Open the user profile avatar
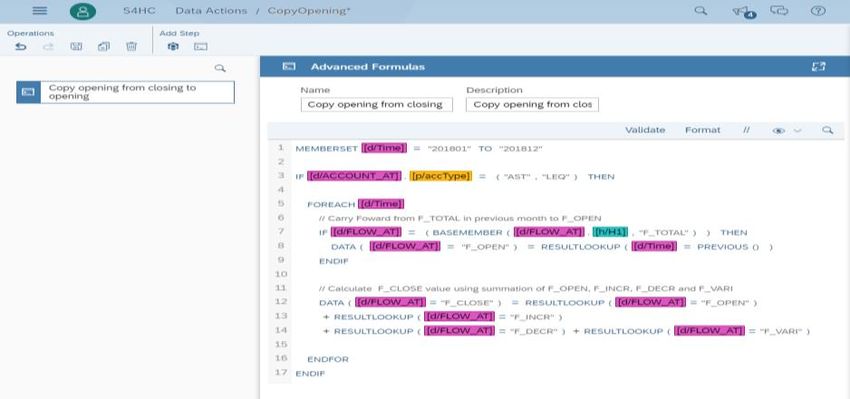The image size is (850, 399). click(82, 11)
